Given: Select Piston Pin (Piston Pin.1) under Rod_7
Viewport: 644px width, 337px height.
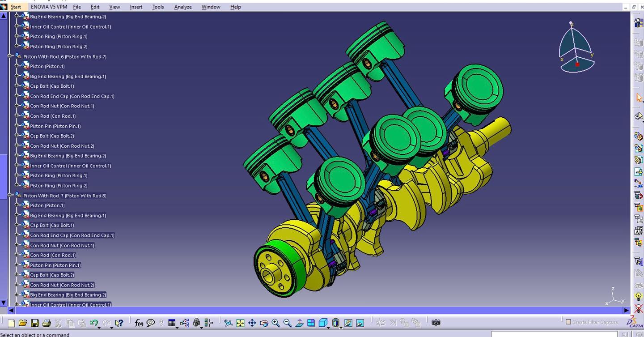Looking at the screenshot, I should click(x=55, y=265).
